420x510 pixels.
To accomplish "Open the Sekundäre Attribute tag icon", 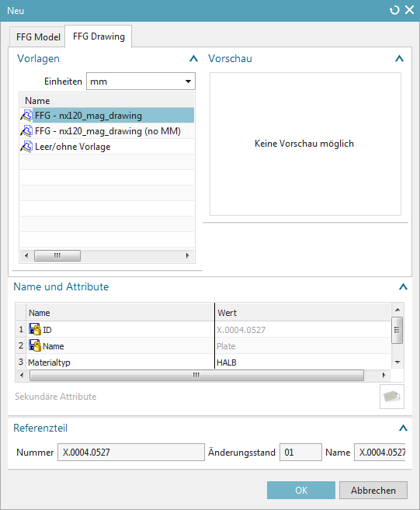I will tap(392, 397).
